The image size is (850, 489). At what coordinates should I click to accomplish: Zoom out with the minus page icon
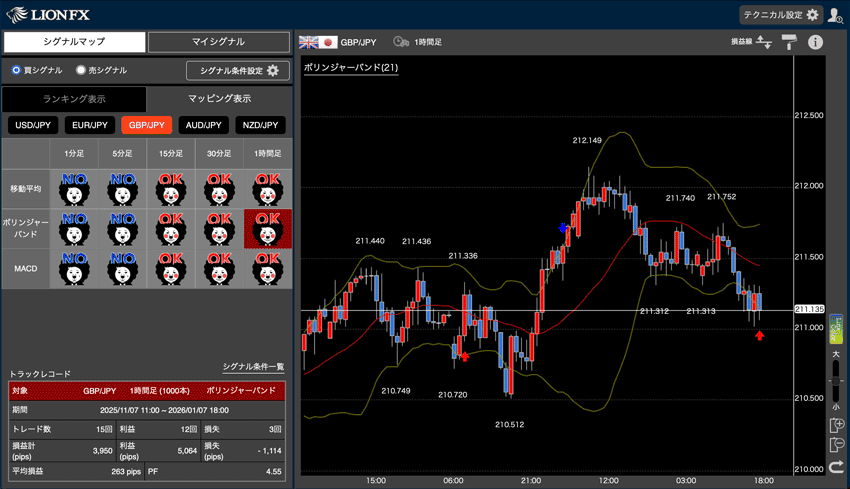pos(836,445)
